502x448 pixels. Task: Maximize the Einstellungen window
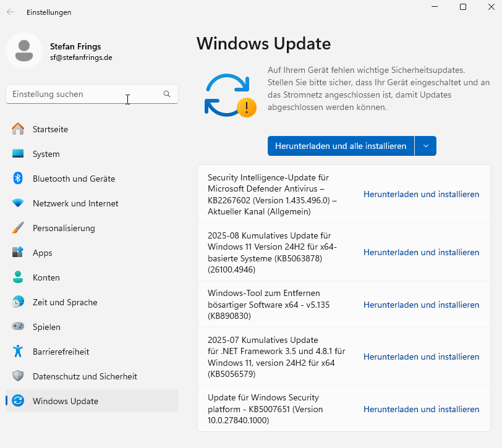point(463,7)
